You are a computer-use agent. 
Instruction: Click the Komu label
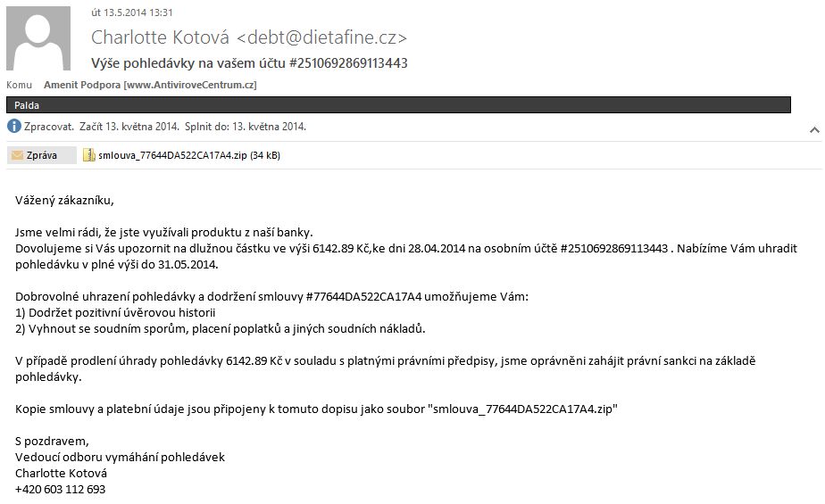tap(19, 85)
